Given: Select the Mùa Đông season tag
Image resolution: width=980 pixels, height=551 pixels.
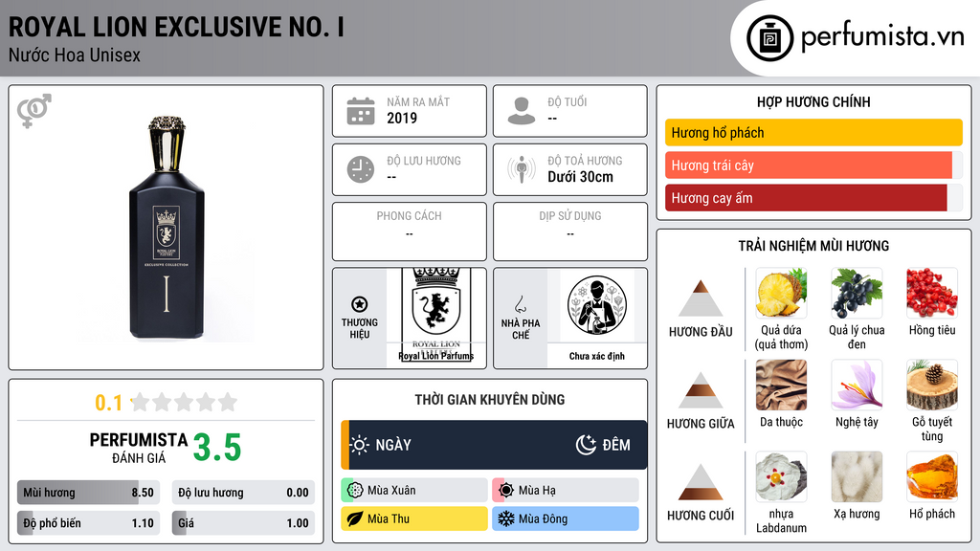Looking at the screenshot, I should [x=566, y=518].
